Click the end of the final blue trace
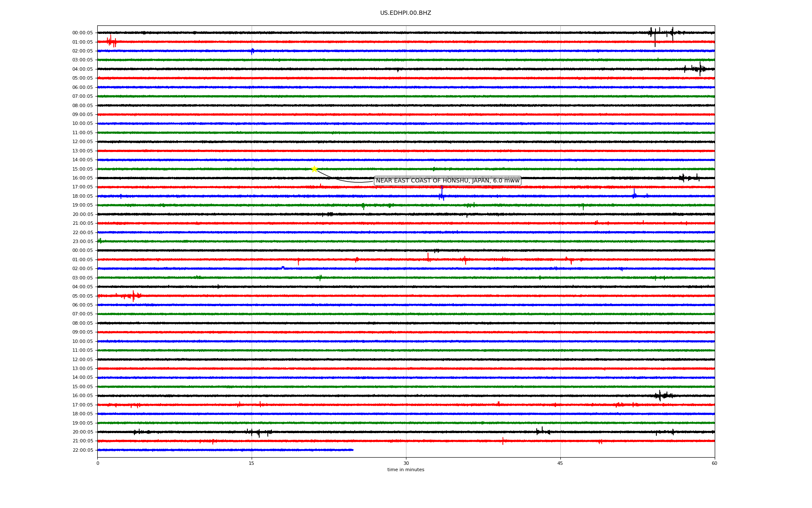This screenshot has height=508, width=812. [x=352, y=450]
